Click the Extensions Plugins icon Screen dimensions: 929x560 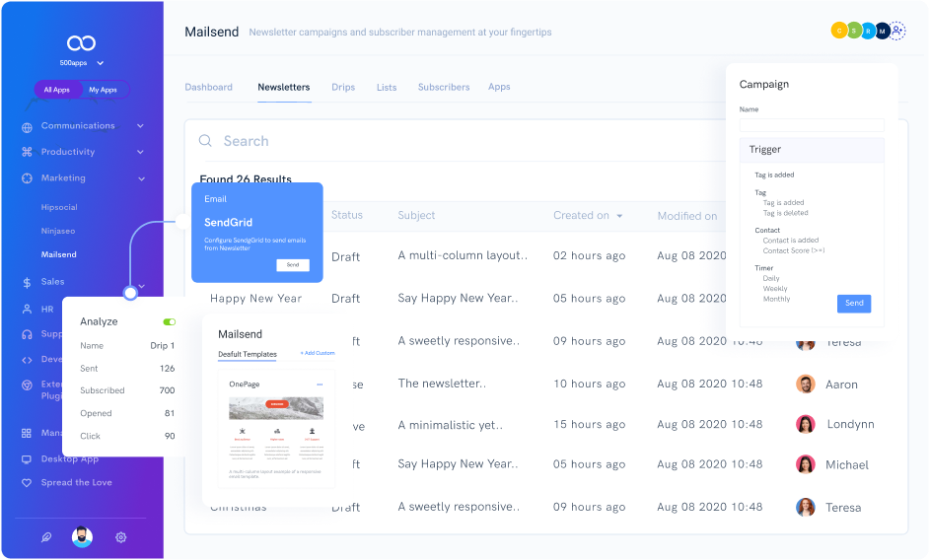coord(27,385)
